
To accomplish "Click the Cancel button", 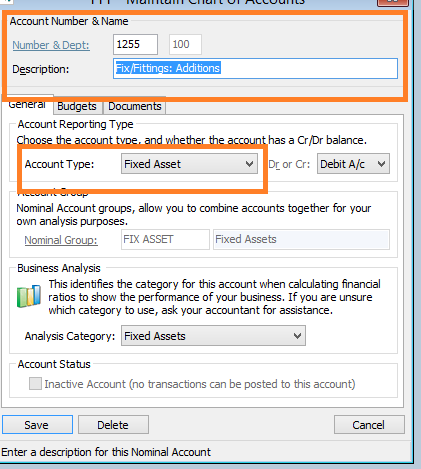I will [x=369, y=425].
